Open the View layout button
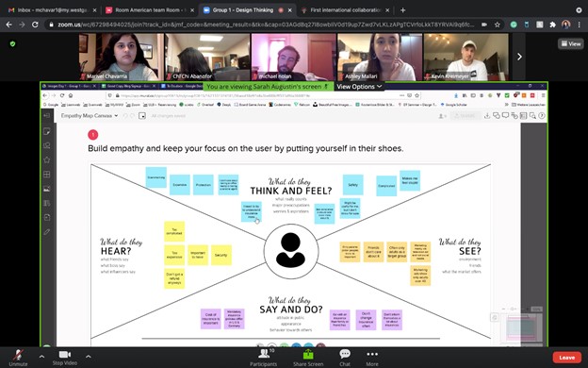This screenshot has height=368, width=588. point(571,44)
